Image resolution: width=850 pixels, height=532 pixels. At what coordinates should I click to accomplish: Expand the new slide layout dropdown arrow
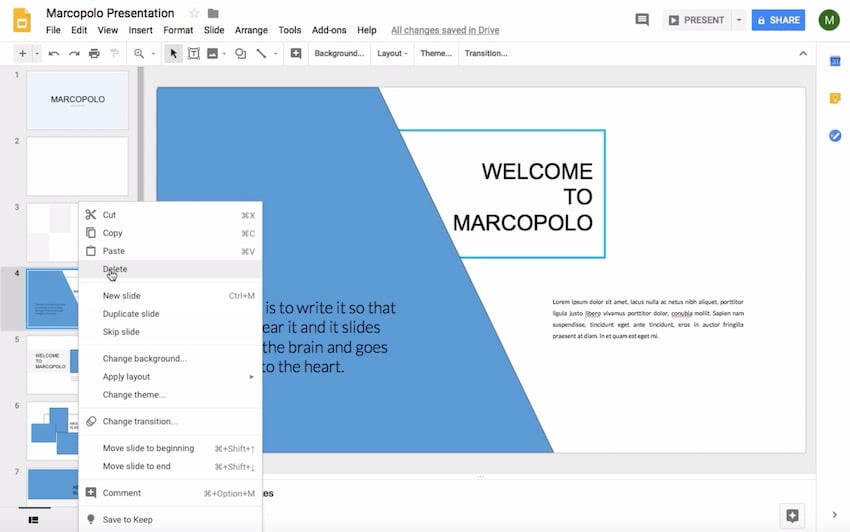pos(37,53)
